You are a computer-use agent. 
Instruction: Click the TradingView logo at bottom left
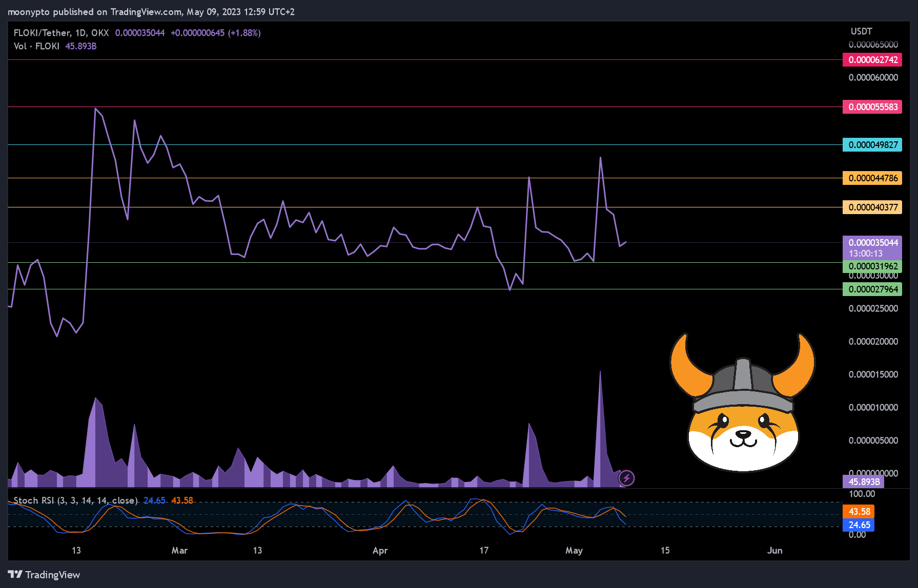(x=44, y=575)
